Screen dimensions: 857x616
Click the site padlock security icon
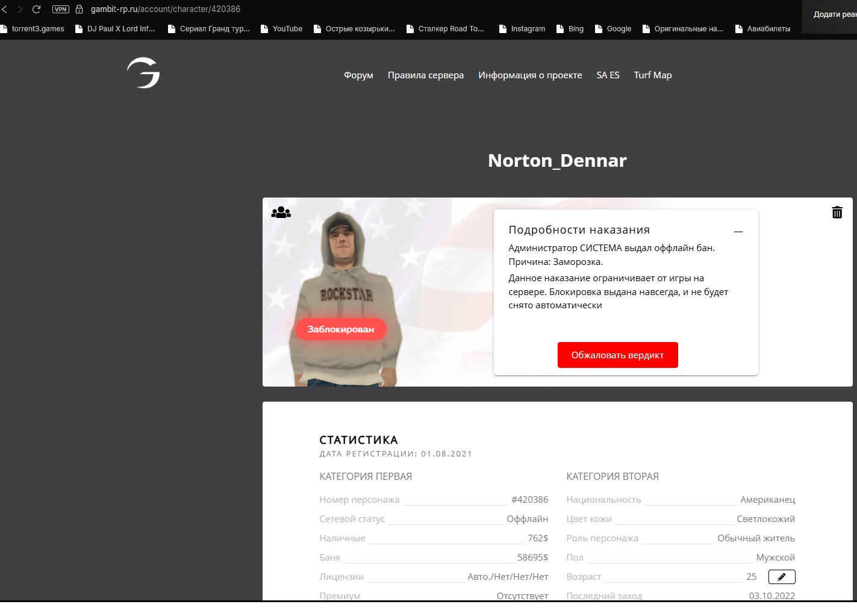coord(79,9)
